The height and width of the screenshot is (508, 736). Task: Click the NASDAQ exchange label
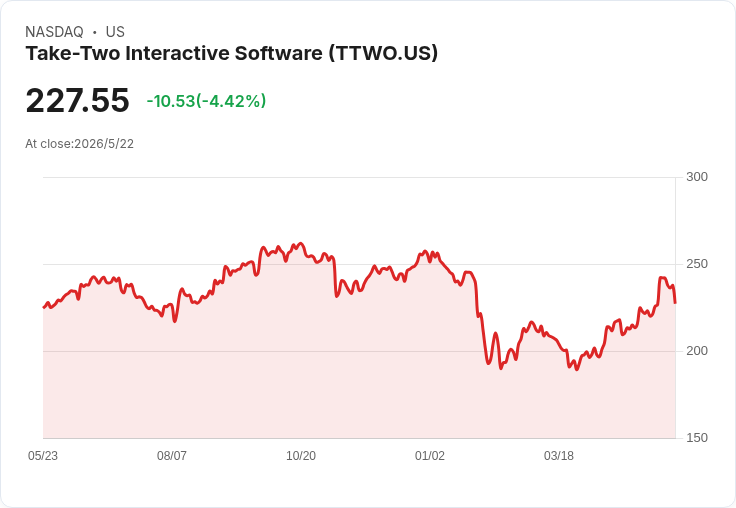[x=54, y=32]
